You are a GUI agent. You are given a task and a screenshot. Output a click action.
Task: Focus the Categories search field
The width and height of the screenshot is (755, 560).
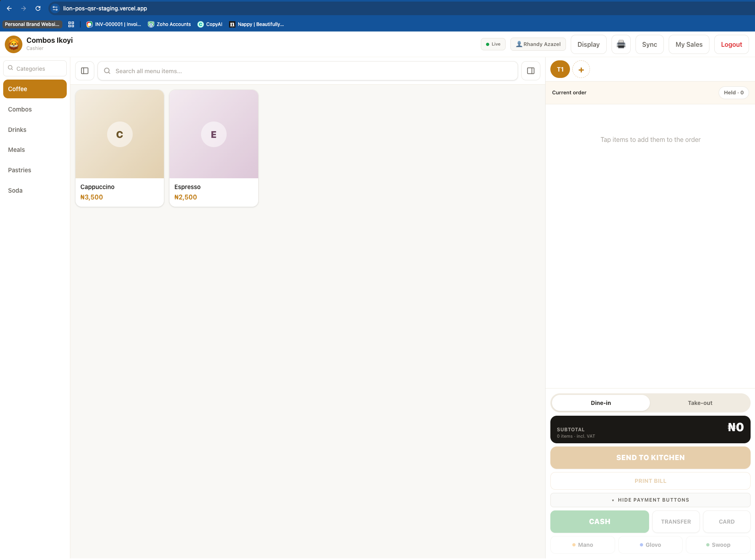click(35, 68)
